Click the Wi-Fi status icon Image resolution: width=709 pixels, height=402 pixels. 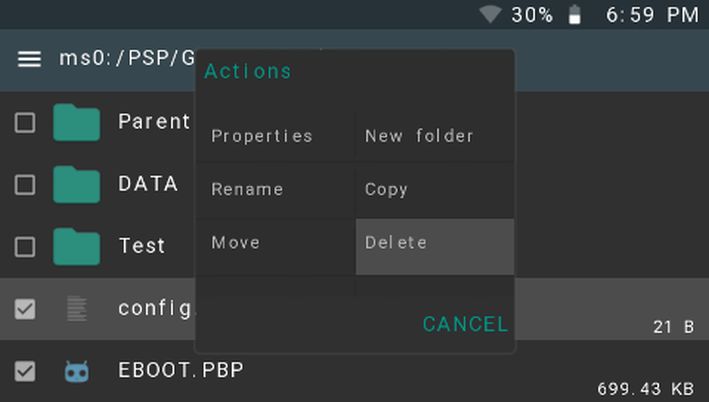coord(491,14)
